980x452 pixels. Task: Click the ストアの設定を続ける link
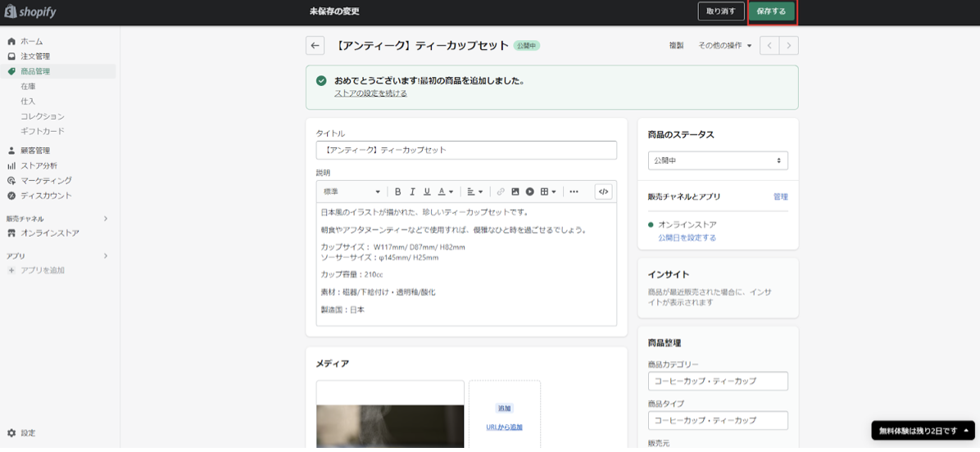point(370,93)
